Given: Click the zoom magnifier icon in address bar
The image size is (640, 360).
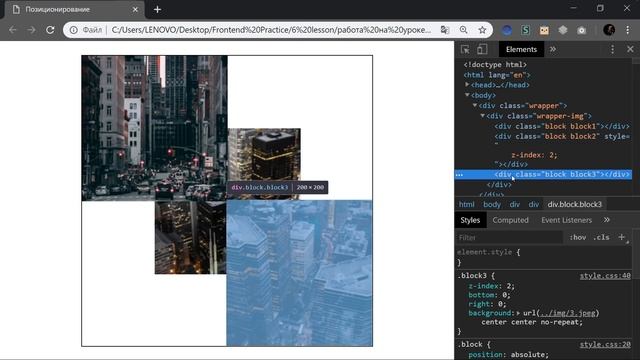Looking at the screenshot, I should 464,30.
